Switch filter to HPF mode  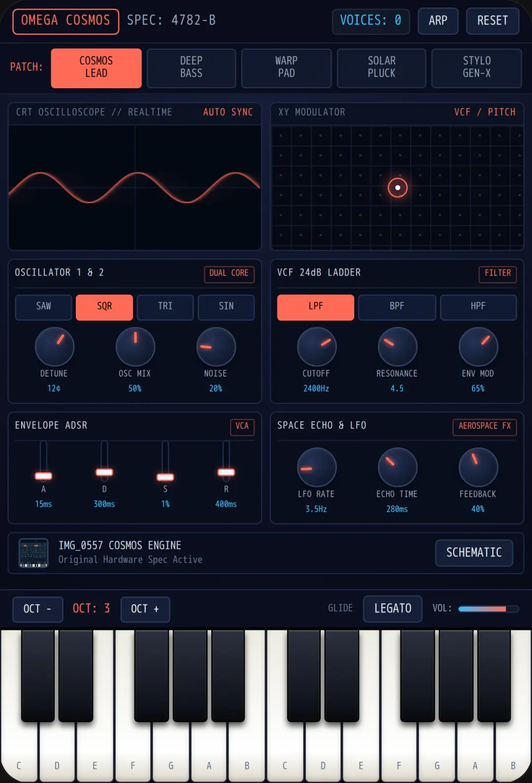[478, 307]
